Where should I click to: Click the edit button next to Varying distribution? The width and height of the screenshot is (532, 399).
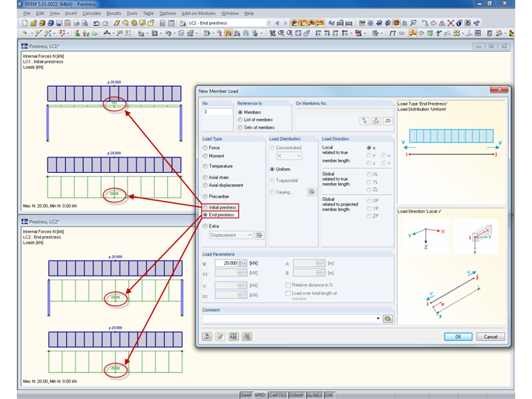pyautogui.click(x=311, y=192)
